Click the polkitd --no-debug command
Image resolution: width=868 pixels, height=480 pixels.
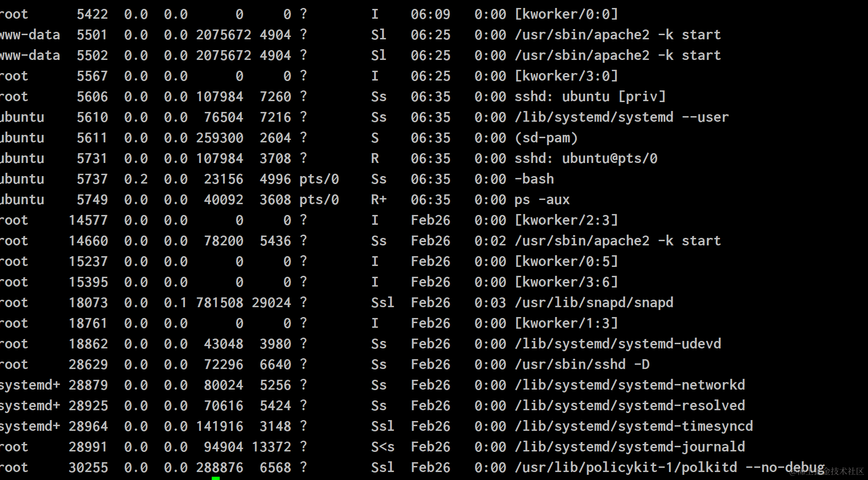click(669, 467)
